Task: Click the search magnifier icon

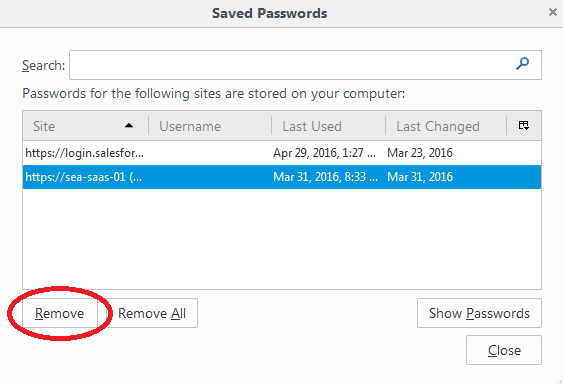Action: point(522,64)
